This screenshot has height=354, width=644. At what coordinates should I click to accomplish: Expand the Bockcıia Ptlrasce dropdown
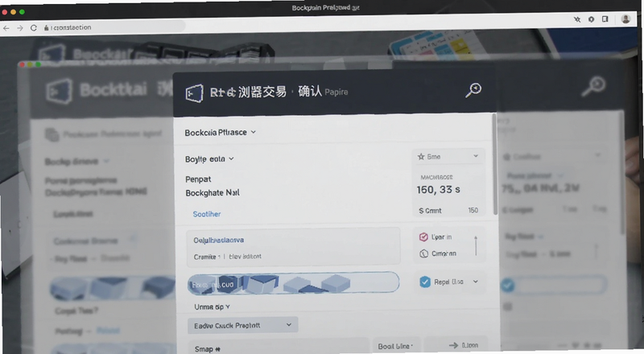pos(254,132)
